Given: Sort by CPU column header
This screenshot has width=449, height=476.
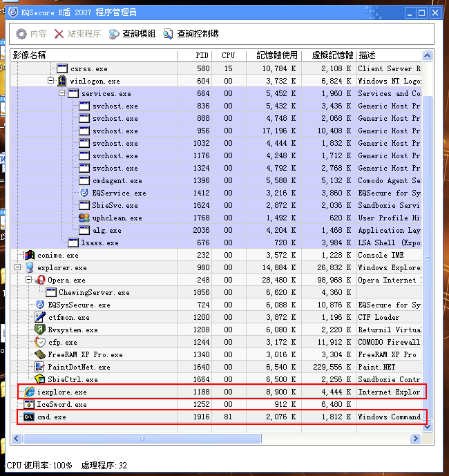Looking at the screenshot, I should point(229,55).
